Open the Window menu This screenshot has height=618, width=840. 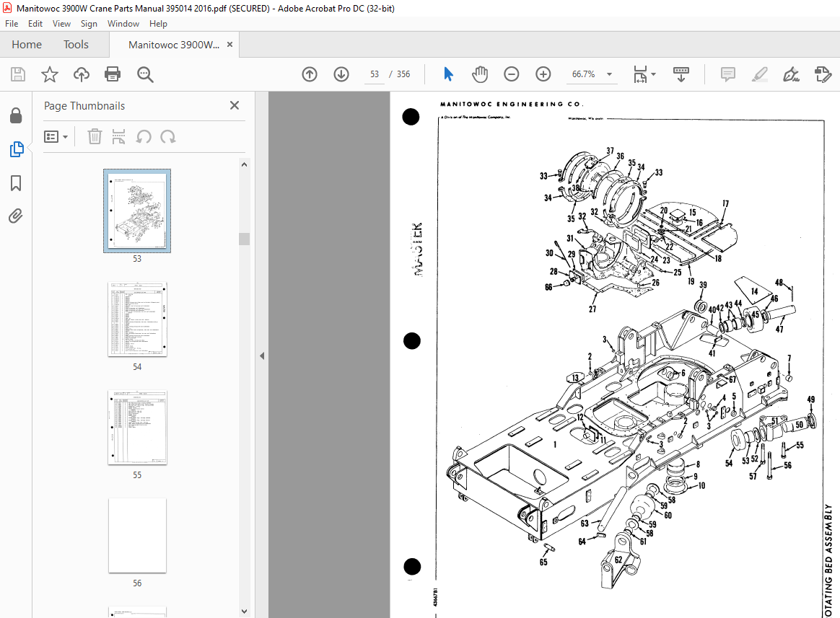(x=123, y=24)
